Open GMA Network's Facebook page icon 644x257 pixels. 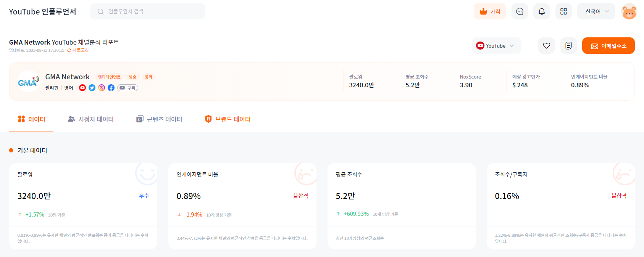click(111, 88)
